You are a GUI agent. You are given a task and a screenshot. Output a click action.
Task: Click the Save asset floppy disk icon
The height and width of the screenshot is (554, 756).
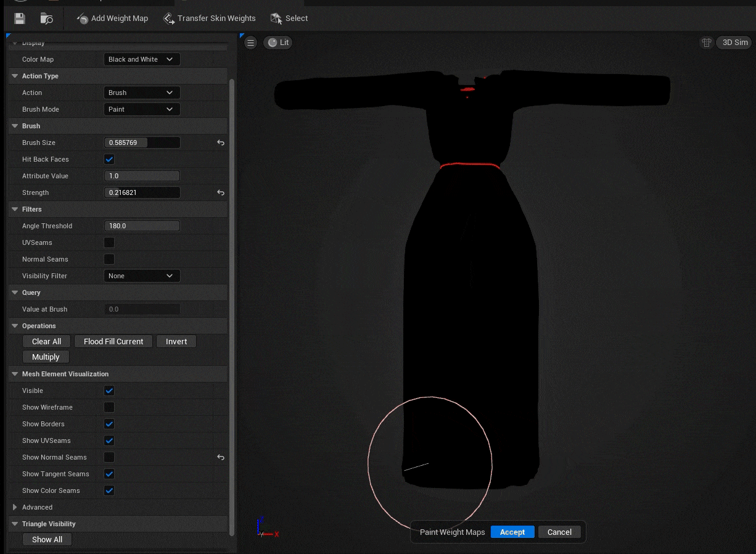pyautogui.click(x=20, y=19)
